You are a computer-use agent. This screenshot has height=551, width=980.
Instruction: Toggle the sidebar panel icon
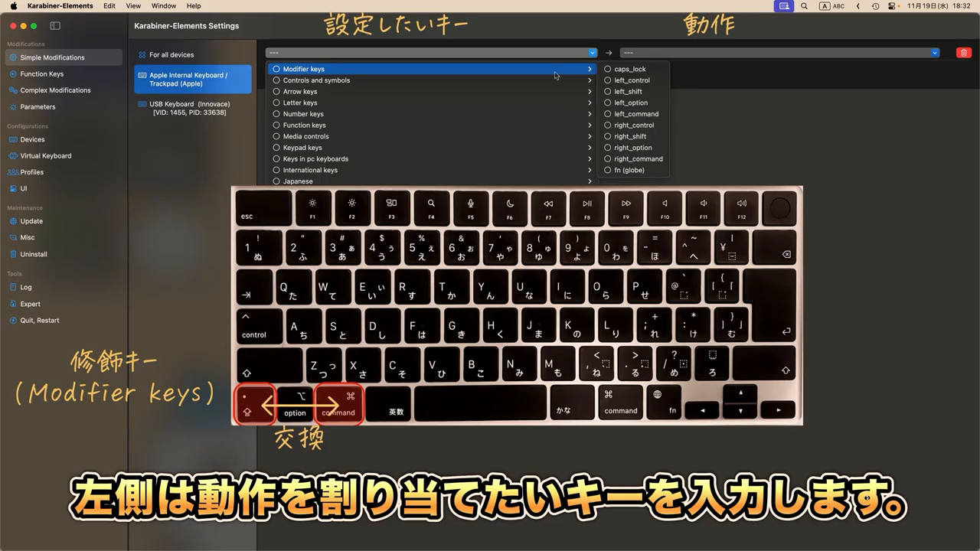(55, 25)
